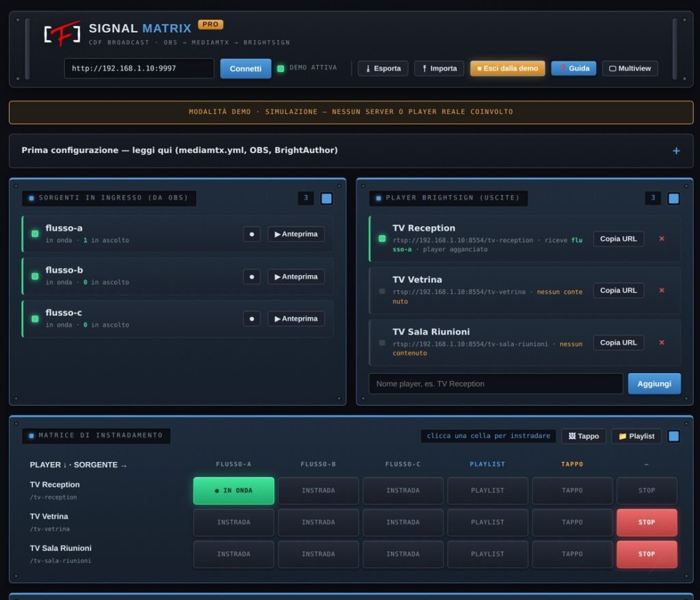Click the grey status square of TV Sala Riunioni

tap(382, 343)
